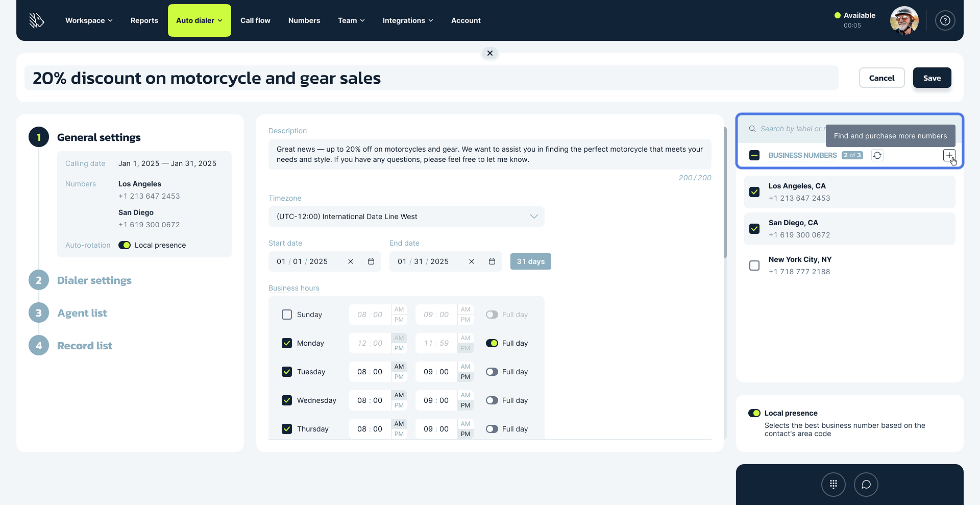
Task: Enable the Sunday business hours checkbox
Action: click(287, 315)
